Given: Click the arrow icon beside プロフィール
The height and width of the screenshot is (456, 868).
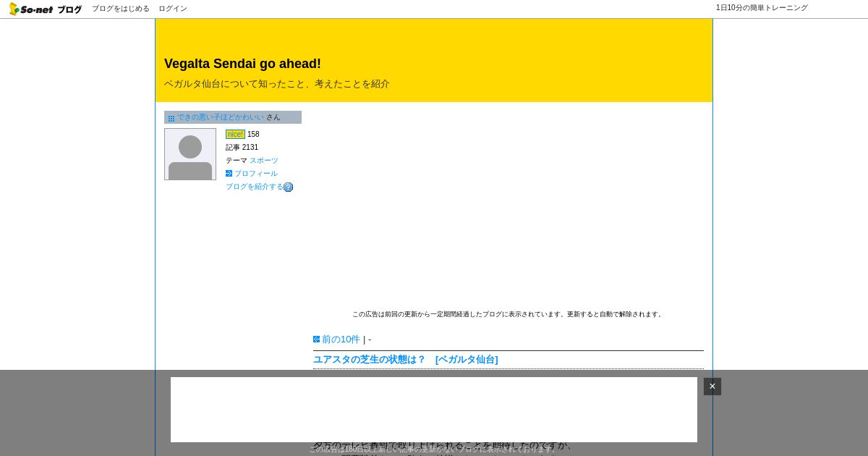Looking at the screenshot, I should pyautogui.click(x=229, y=174).
